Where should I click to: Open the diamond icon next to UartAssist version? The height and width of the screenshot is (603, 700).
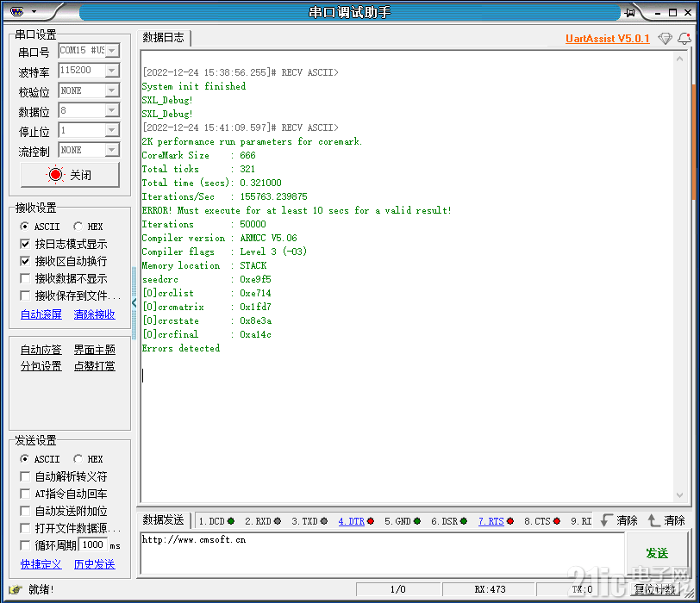tap(665, 39)
